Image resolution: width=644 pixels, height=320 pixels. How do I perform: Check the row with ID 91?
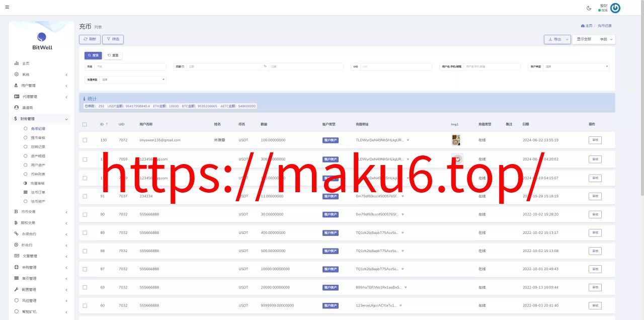(x=85, y=196)
